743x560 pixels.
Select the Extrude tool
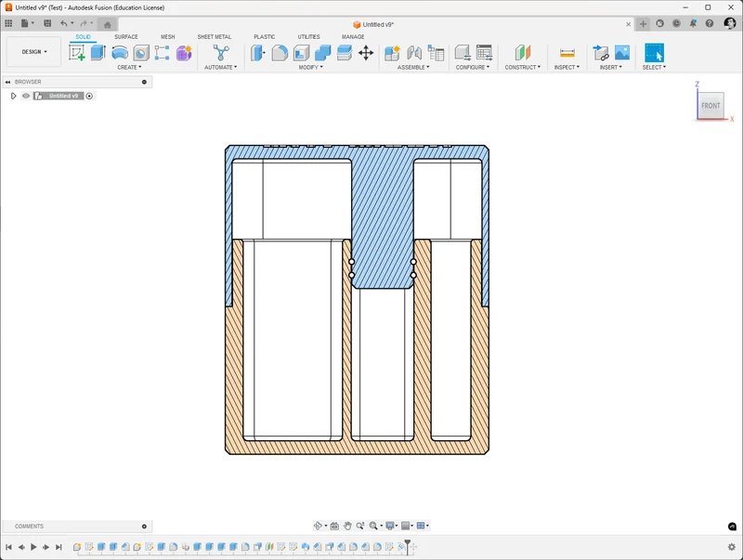98,53
